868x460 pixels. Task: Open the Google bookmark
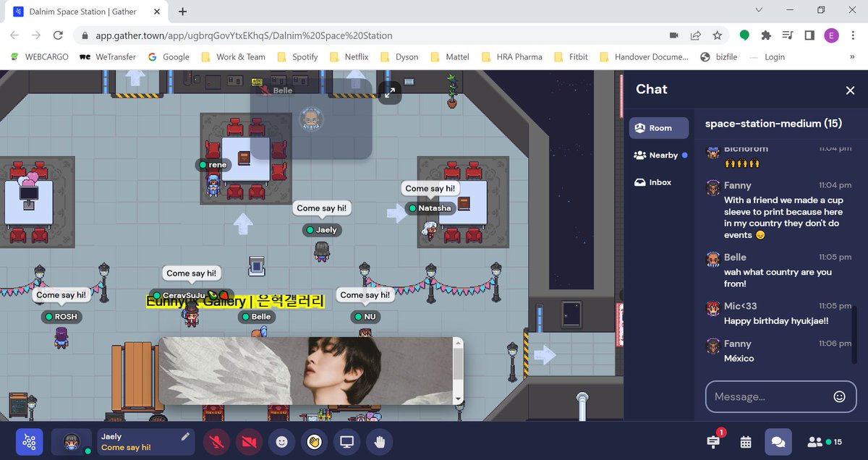pos(169,56)
